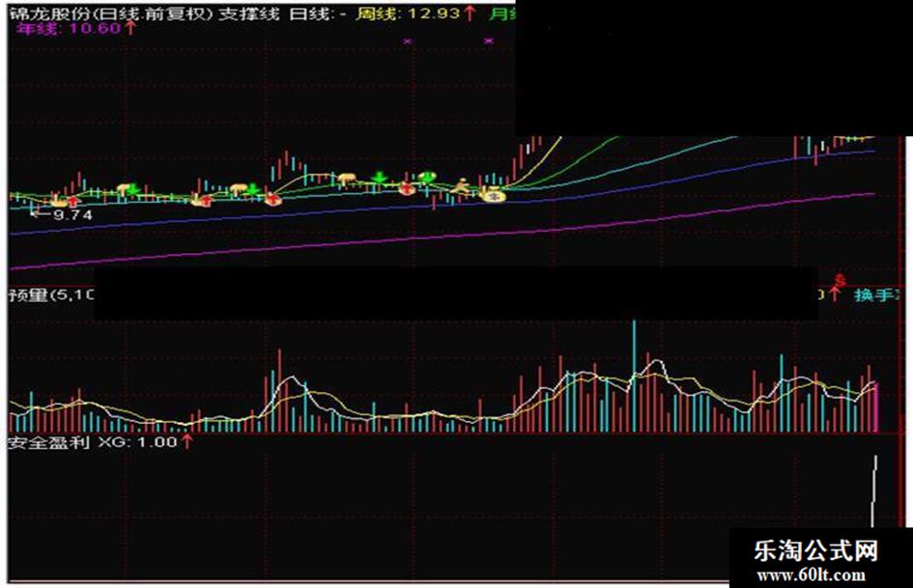Select the 锦龙股份(日线.前复权) chart title

[111, 13]
